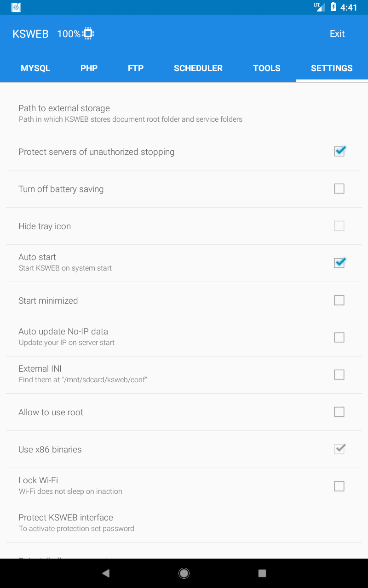Enable Start minimized checkbox
The height and width of the screenshot is (588, 368).
339,300
